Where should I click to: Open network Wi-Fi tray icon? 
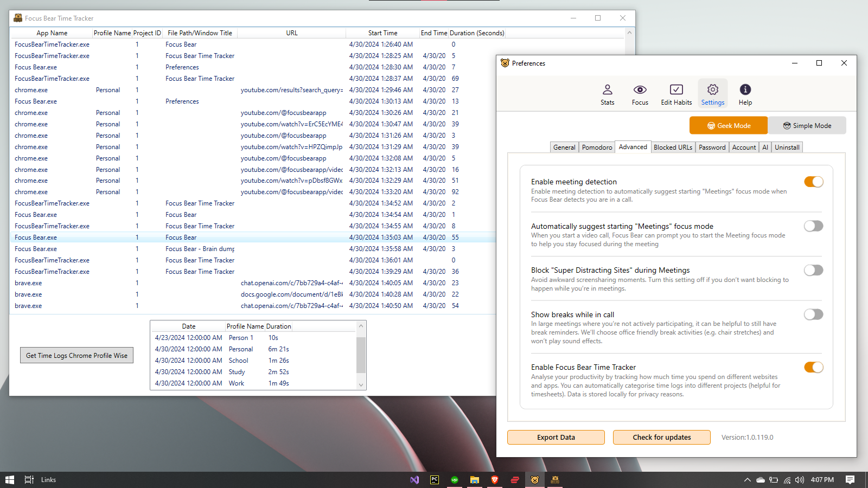787,480
